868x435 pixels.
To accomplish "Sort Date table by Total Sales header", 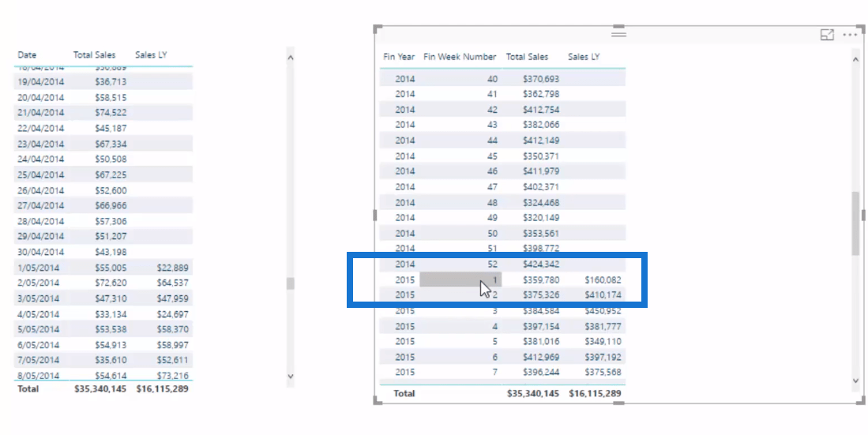I will [94, 54].
